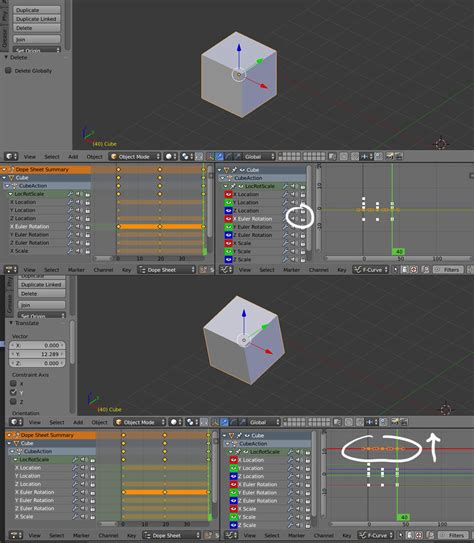This screenshot has width=474, height=543.
Task: Toggle Delete Globally checkbox
Action: (x=8, y=71)
